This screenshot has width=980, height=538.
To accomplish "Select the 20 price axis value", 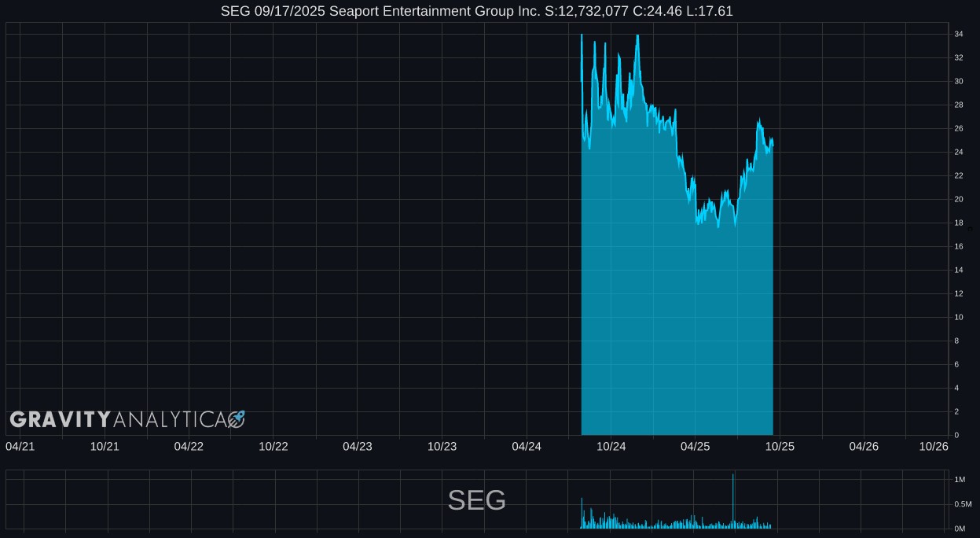I will click(x=959, y=199).
